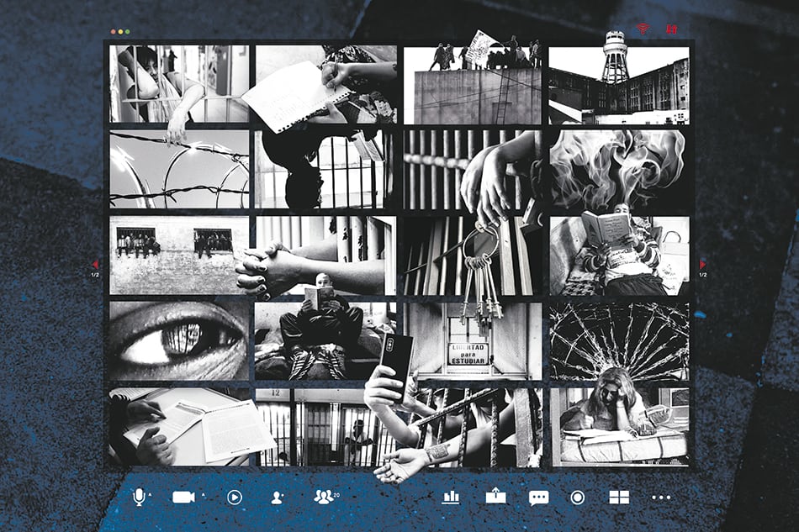Image resolution: width=799 pixels, height=532 pixels.
Task: Start recording with the record button
Action: pos(577,497)
